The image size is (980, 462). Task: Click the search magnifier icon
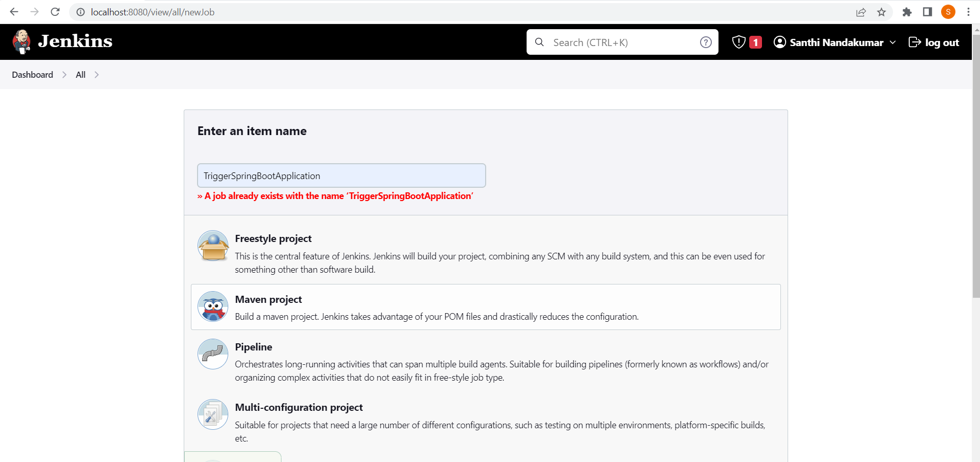click(x=539, y=42)
